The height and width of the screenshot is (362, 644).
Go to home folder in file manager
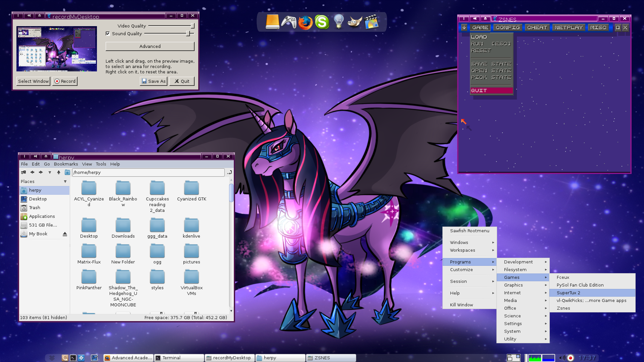coord(67,172)
